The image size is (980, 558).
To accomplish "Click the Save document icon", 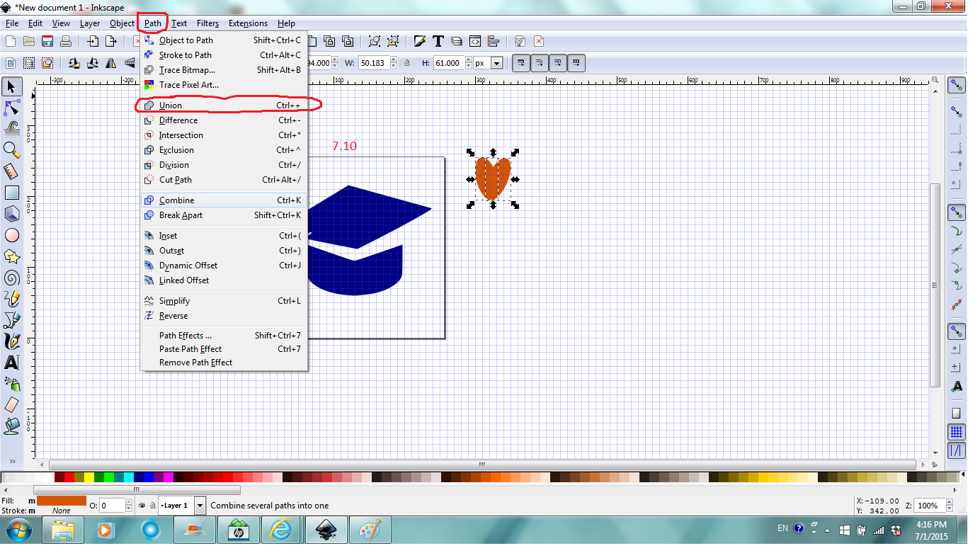I will pos(47,41).
